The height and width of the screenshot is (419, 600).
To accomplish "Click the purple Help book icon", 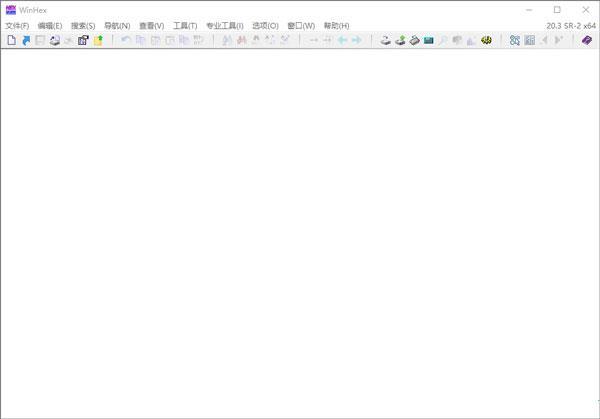I will tap(587, 41).
